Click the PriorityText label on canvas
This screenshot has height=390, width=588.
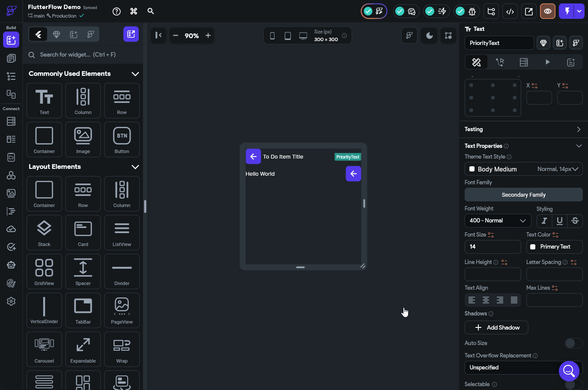pyautogui.click(x=348, y=157)
